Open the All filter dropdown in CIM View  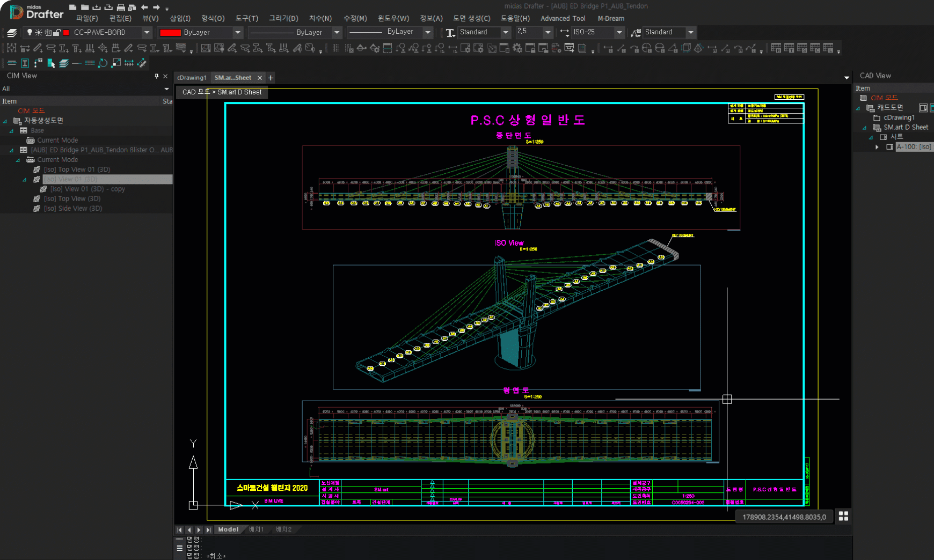point(166,89)
